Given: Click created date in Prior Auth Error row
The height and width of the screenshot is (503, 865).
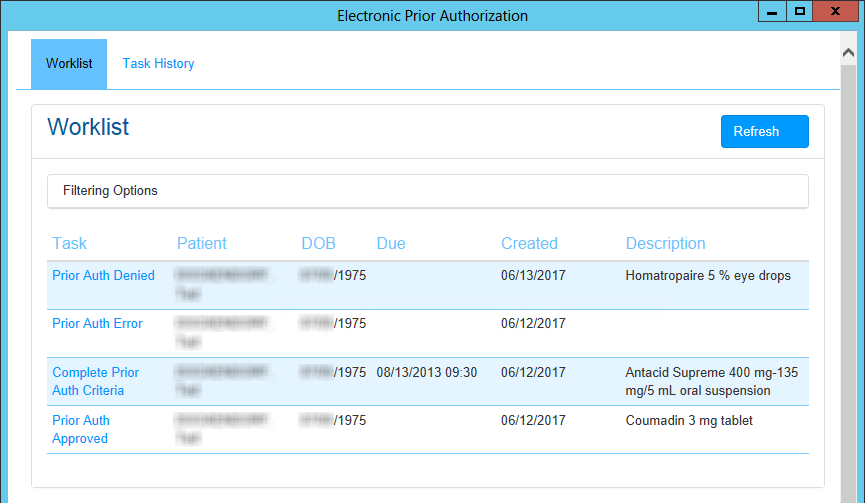Looking at the screenshot, I should click(533, 323).
